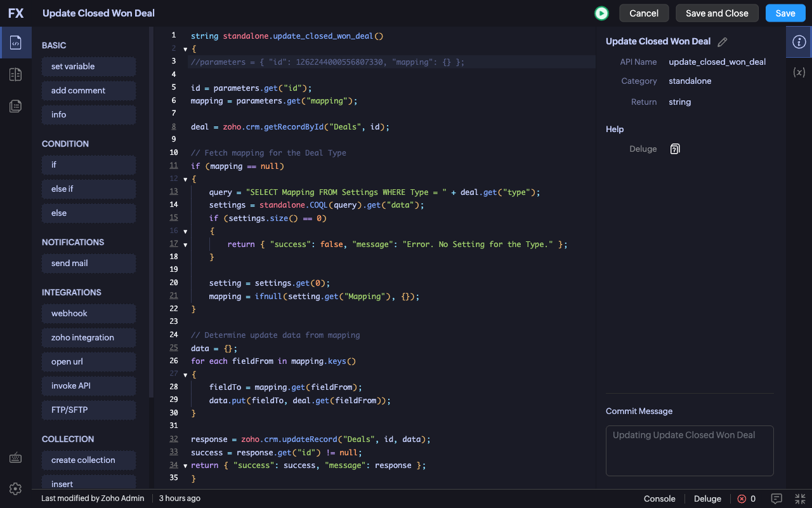The height and width of the screenshot is (508, 812).
Task: Insert an else snippet
Action: 89,213
